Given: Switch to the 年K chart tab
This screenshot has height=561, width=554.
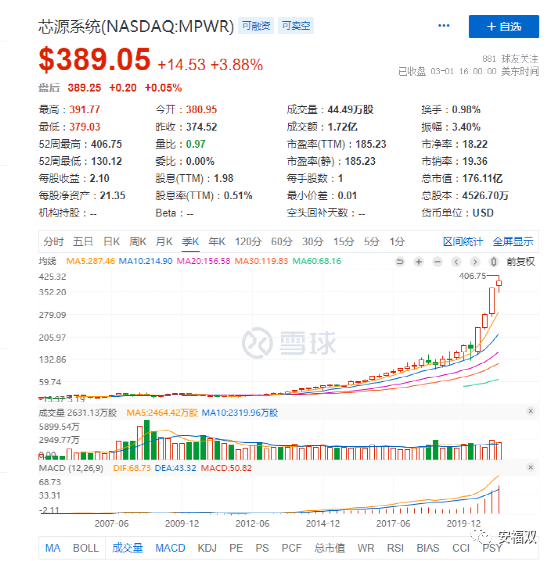Looking at the screenshot, I should 217,242.
